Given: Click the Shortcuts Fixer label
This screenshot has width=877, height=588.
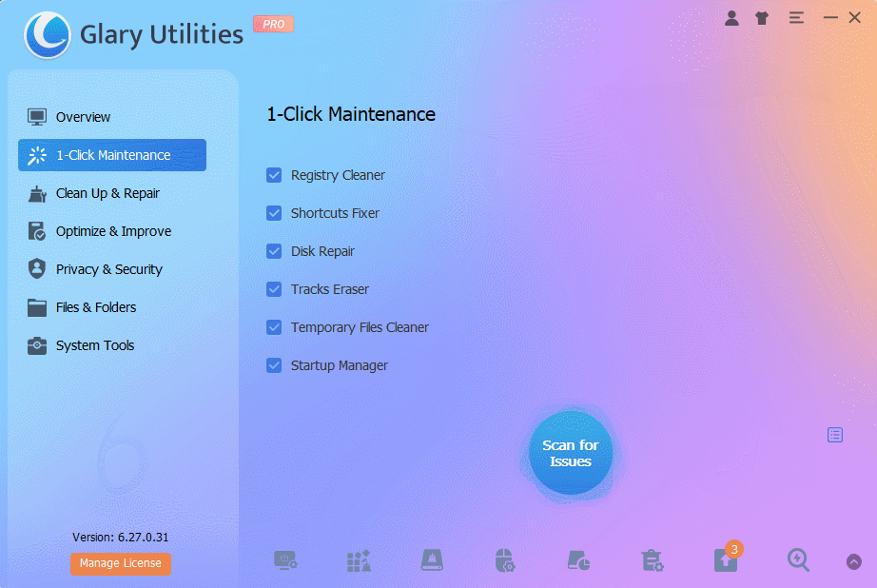Looking at the screenshot, I should [x=335, y=213].
